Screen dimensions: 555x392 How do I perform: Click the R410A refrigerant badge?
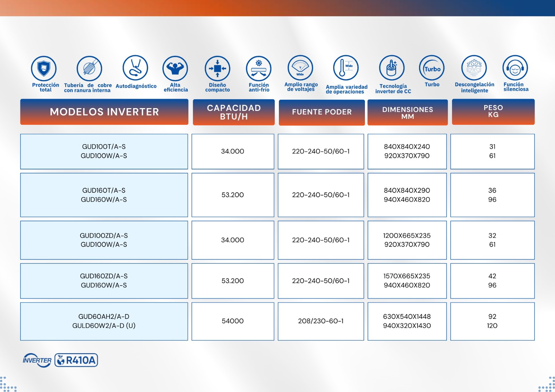[x=76, y=360]
